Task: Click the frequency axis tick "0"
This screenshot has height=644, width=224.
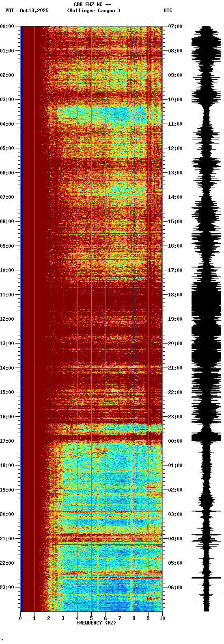Action: click(x=20, y=618)
